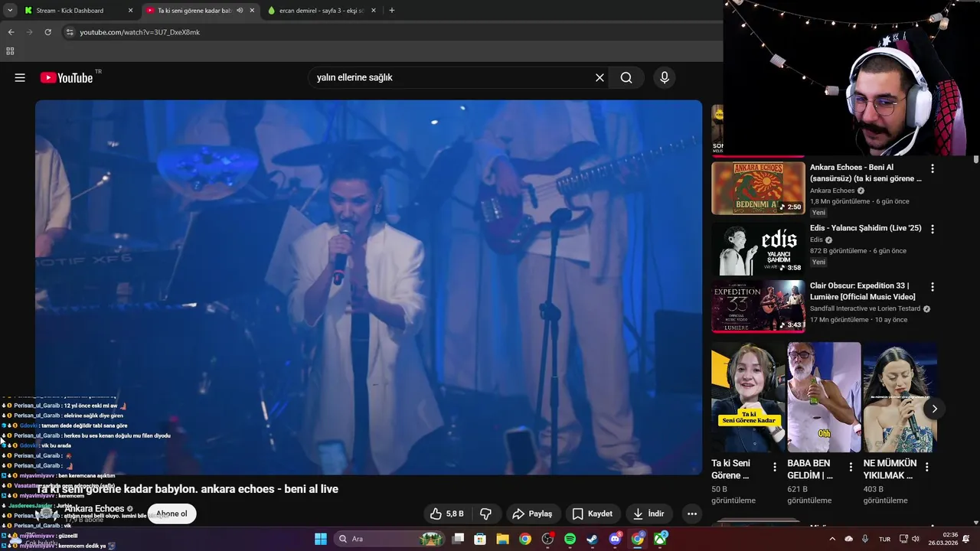The height and width of the screenshot is (551, 980).
Task: Open options for Ta ki Seni short
Action: (775, 467)
